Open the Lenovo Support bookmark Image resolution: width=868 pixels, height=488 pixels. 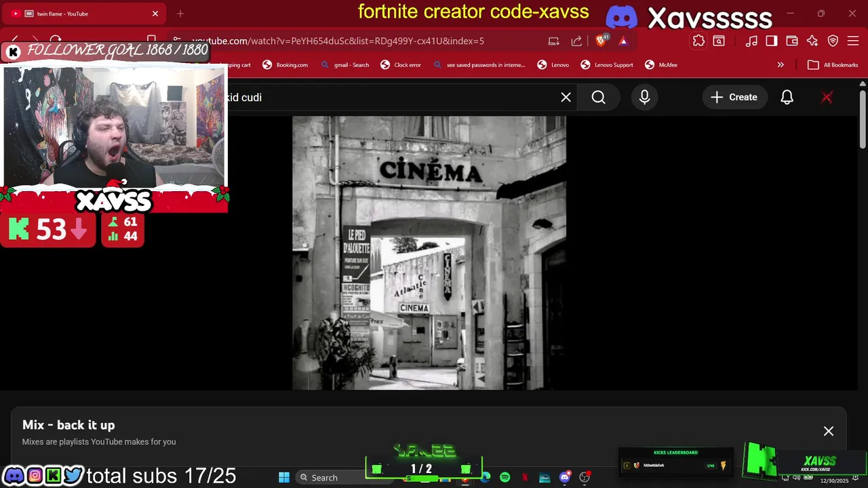coord(607,65)
